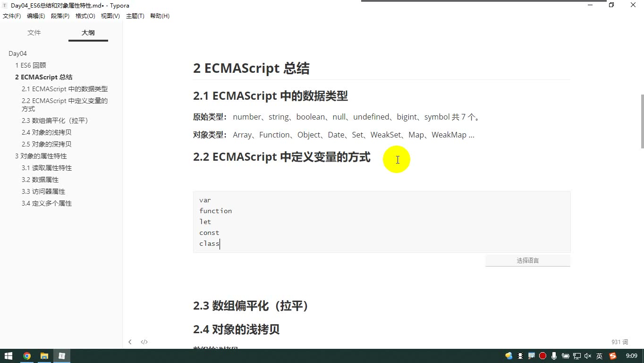
Task: Jump to 2.2 ECMAScript 中定义变量的方式 in outline
Action: coord(65,104)
